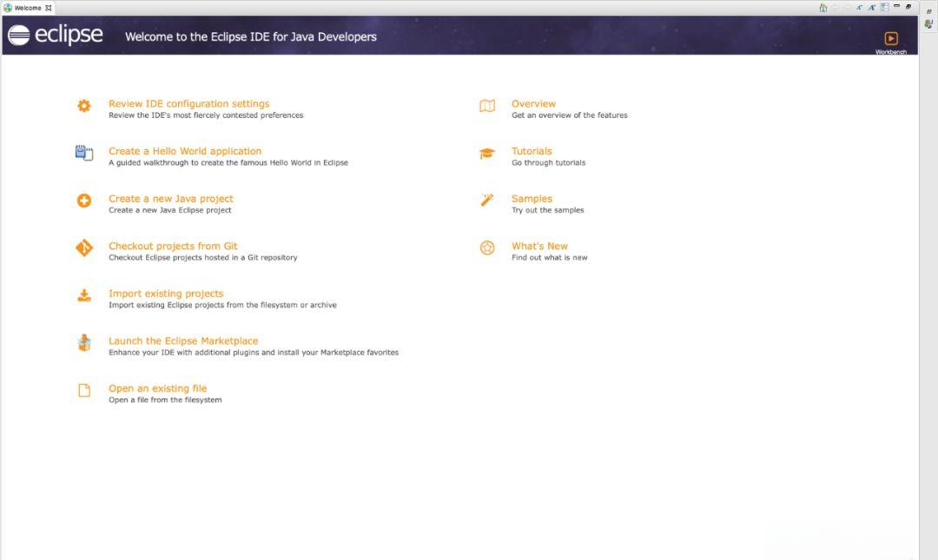Screen dimensions: 938x560
Task: Open the Task List icon in right trim
Action: click(x=928, y=24)
